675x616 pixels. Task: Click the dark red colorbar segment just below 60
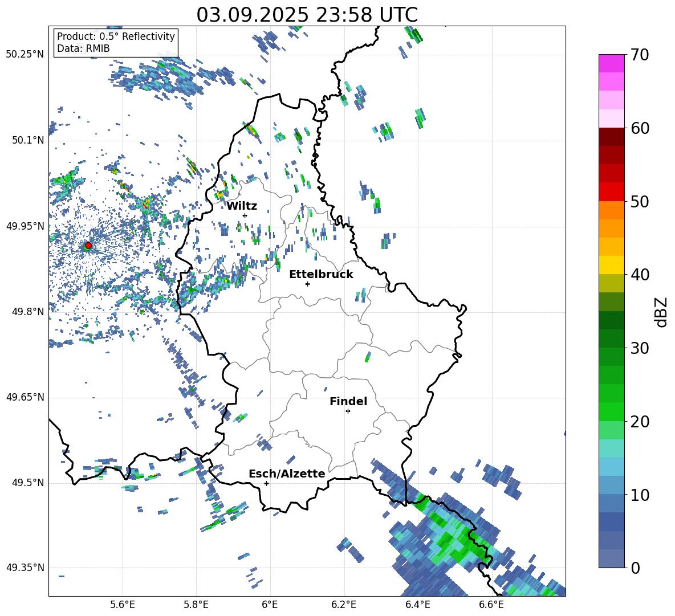pos(611,136)
